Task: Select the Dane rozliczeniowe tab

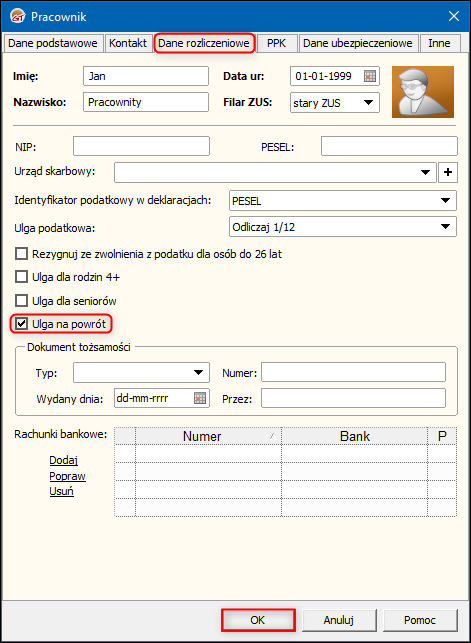Action: pyautogui.click(x=204, y=43)
